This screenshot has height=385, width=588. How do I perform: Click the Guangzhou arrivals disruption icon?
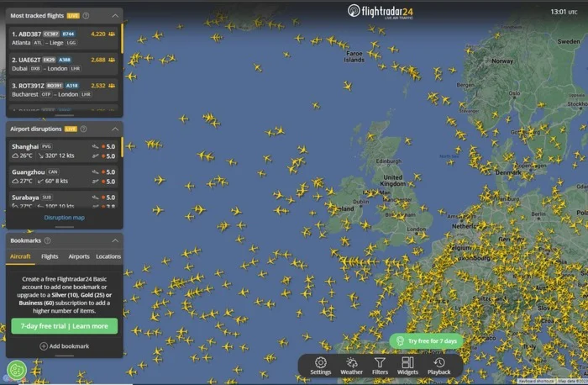95,171
